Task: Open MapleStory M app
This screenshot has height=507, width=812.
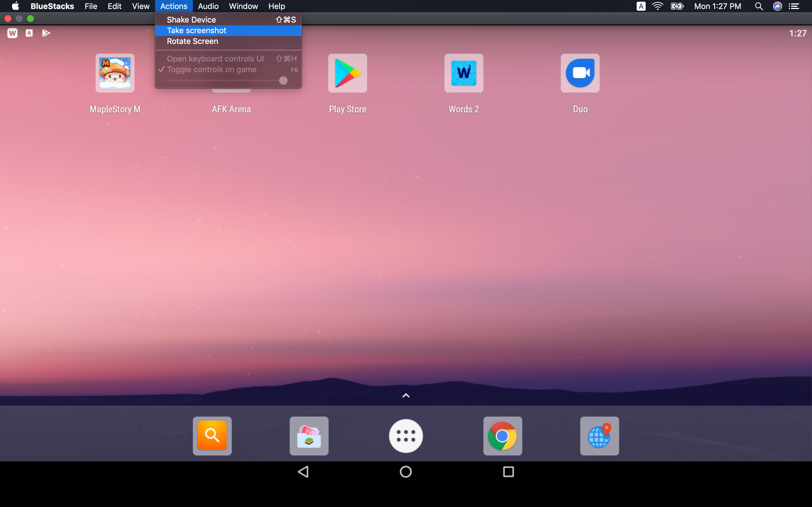Action: pos(114,72)
